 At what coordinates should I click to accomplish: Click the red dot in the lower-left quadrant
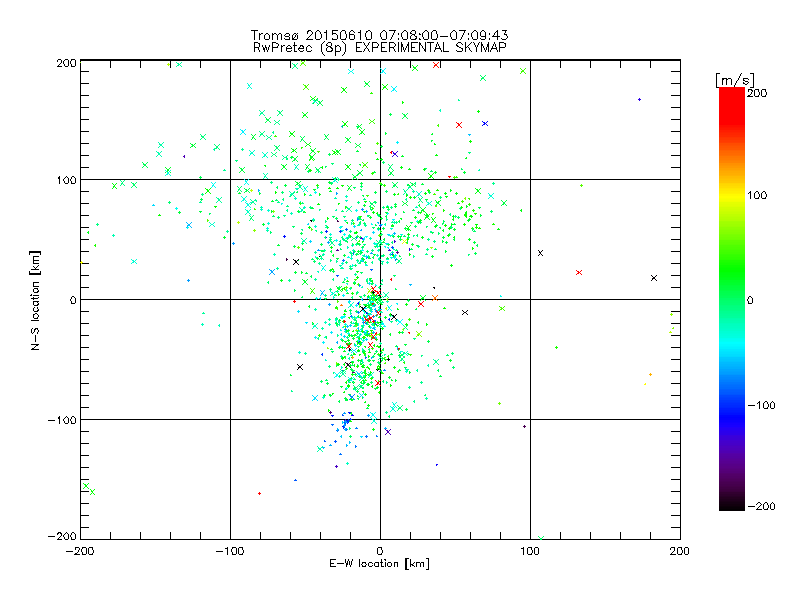[x=259, y=493]
